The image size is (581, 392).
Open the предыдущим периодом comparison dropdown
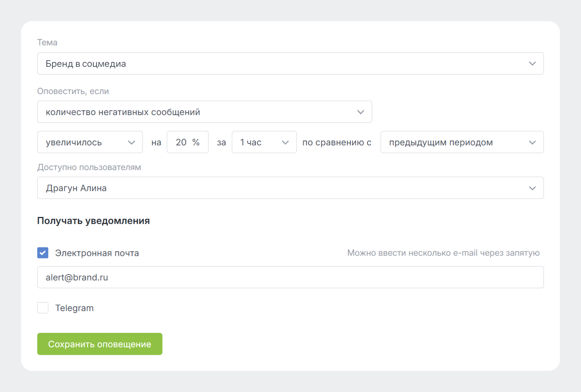point(449,143)
